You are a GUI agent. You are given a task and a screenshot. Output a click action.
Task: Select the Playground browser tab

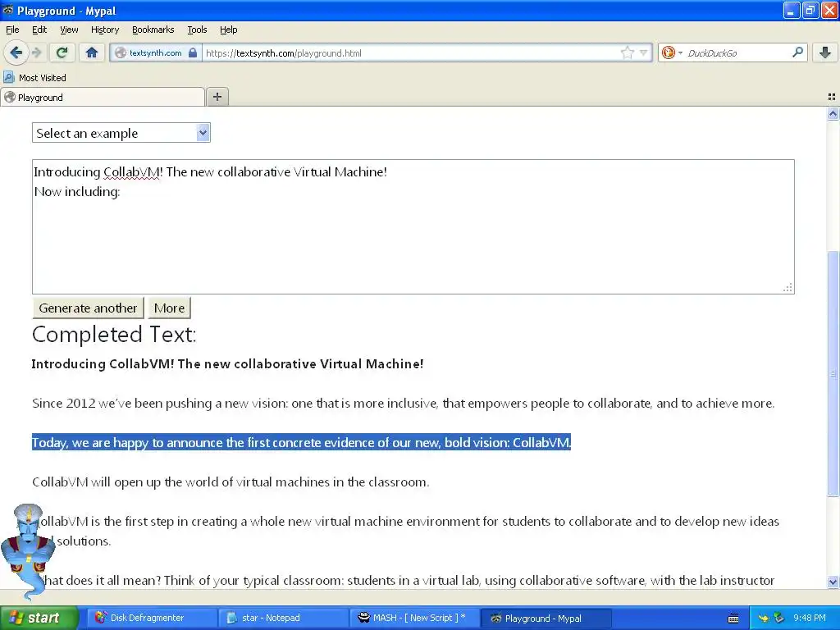coord(103,98)
